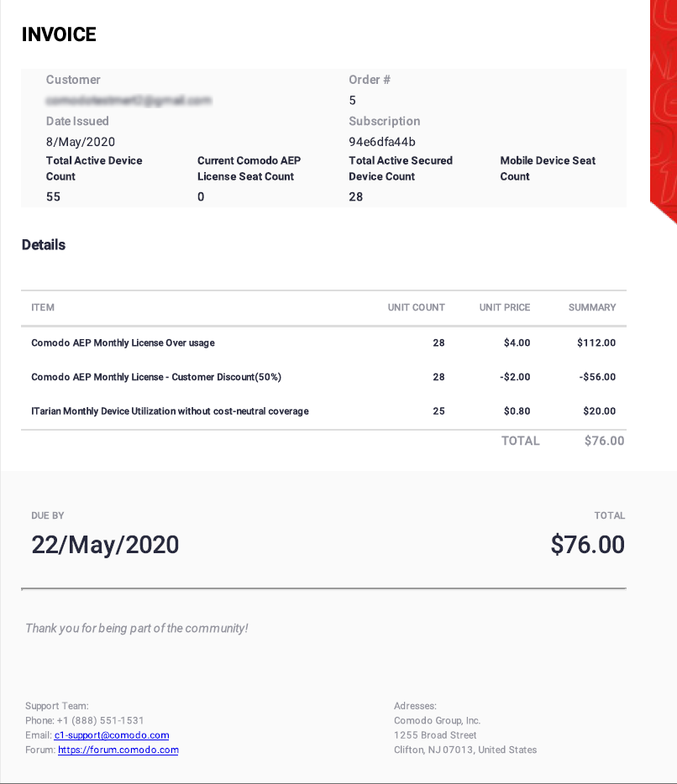Select the Comodo AEP Monthly License Over usage row
This screenshot has width=677, height=784.
pyautogui.click(x=323, y=343)
